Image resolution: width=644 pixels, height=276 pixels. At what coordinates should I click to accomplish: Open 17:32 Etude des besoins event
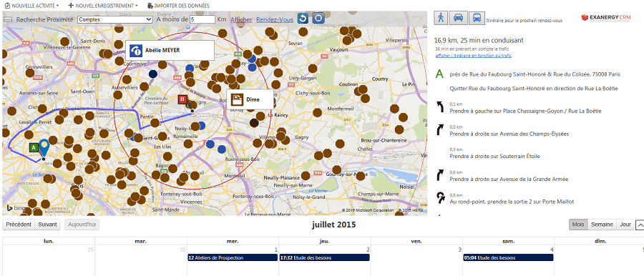tap(324, 257)
